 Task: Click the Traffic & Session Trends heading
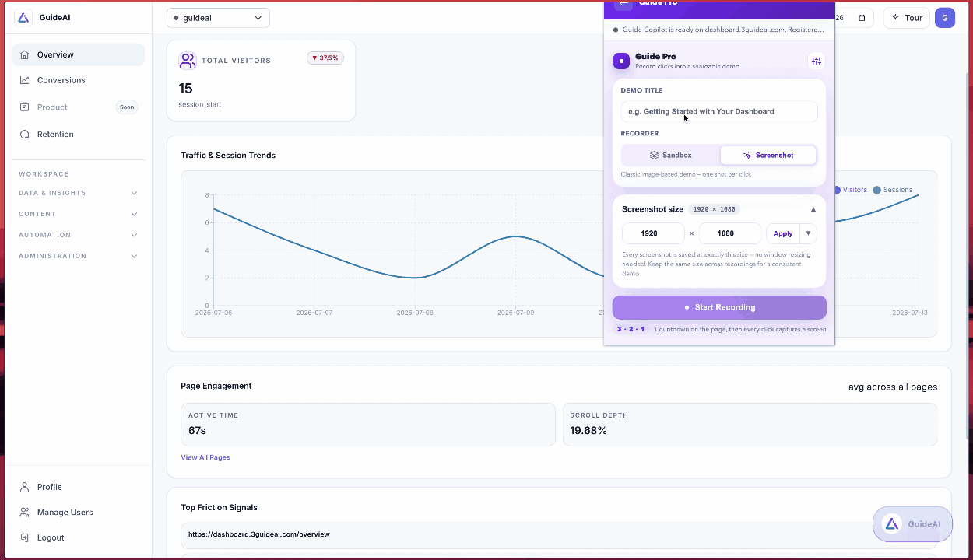(x=228, y=155)
